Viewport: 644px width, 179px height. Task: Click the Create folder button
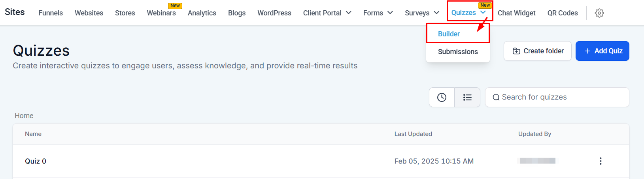[x=538, y=51]
